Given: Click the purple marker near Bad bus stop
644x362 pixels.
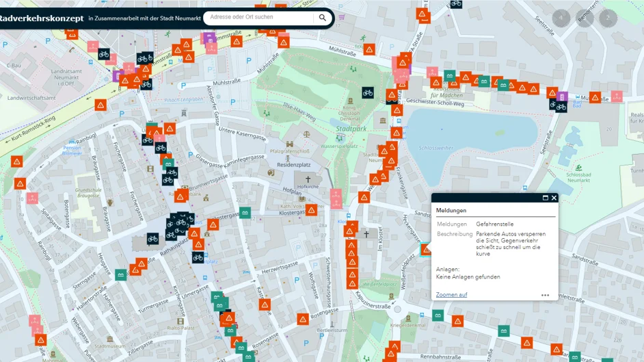Looking at the screenshot, I should (x=562, y=97).
